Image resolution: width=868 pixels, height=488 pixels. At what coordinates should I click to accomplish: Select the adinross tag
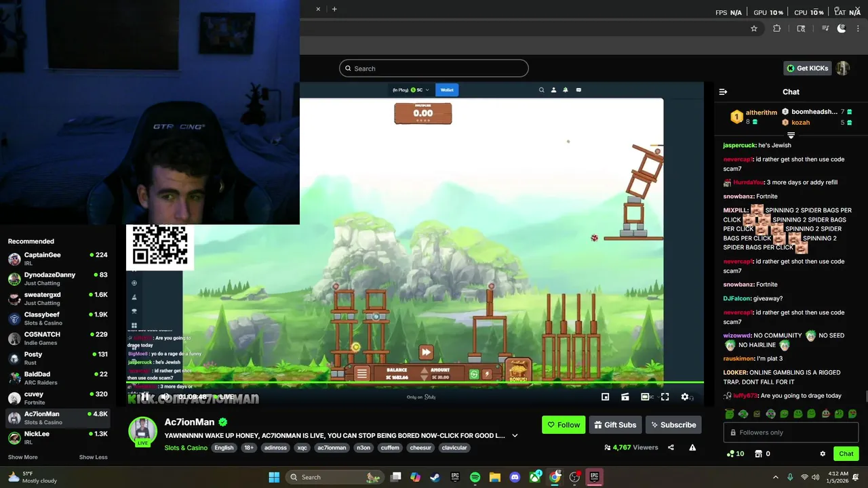[275, 447]
